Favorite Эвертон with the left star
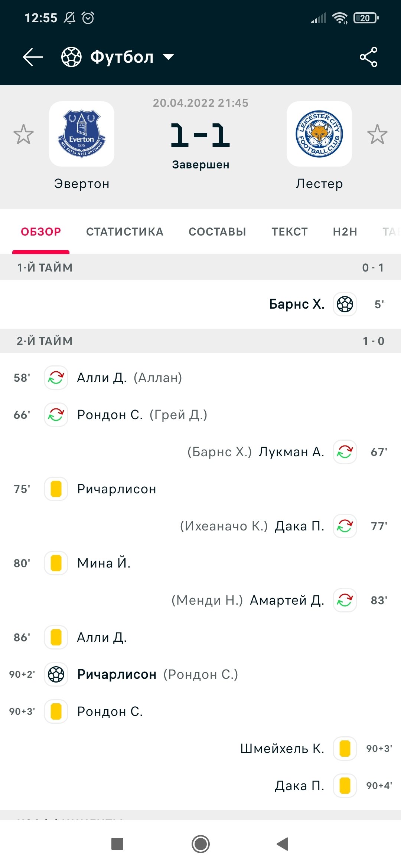Screen dimensions: 401x868 (x=23, y=134)
